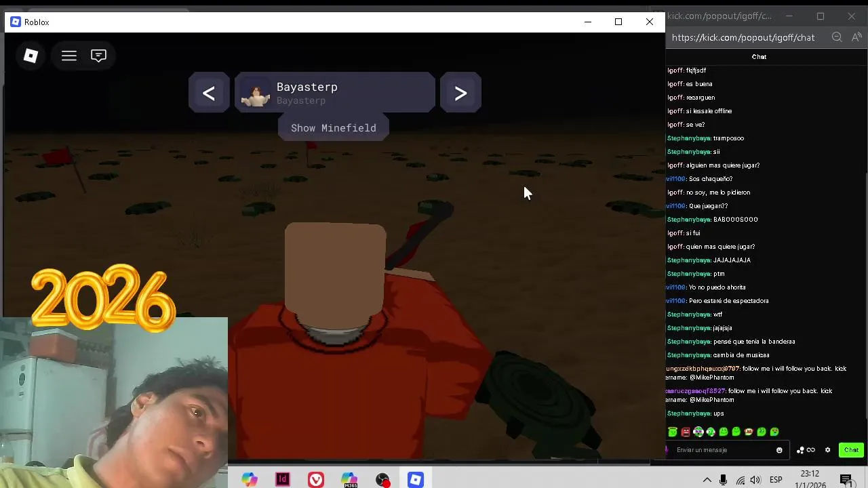
Task: Click the Chat header in Kick window
Action: 759,57
